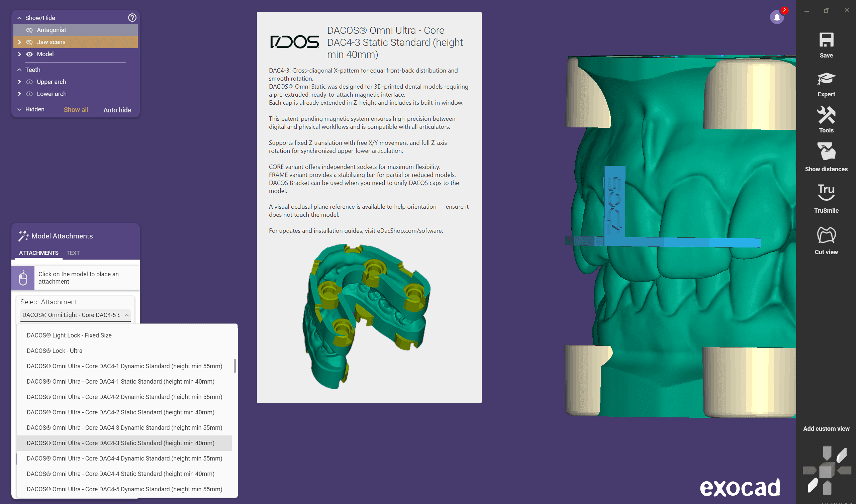Toggle Antagonist visibility eye
The image size is (856, 504).
[x=29, y=30]
